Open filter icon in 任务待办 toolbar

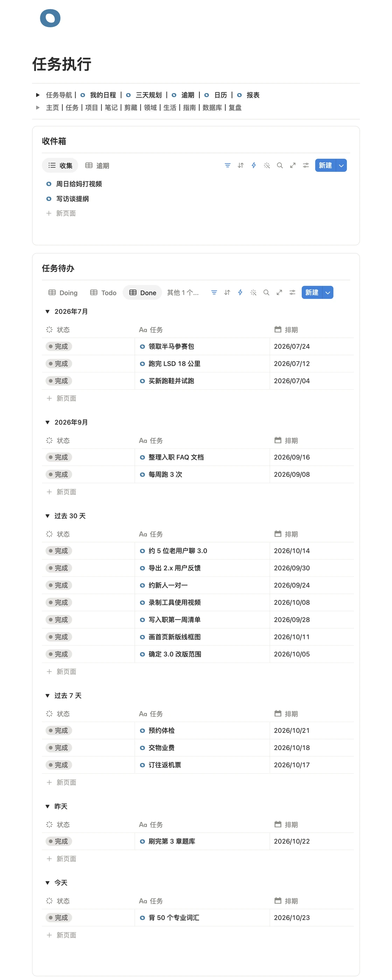pos(214,292)
